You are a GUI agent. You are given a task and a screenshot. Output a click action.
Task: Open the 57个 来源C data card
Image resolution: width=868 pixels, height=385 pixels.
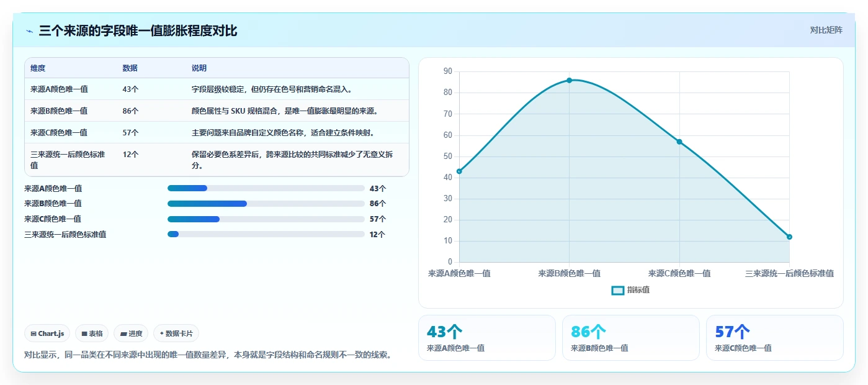click(x=775, y=338)
